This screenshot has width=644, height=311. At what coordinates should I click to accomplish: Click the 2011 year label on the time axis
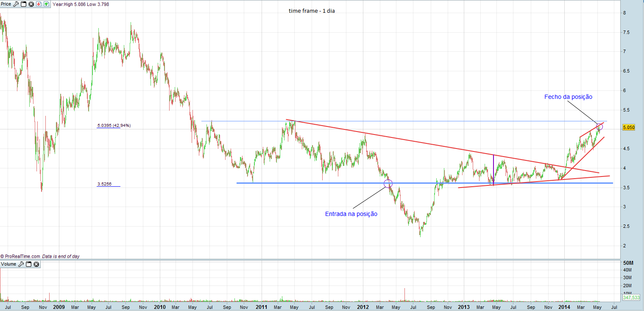pos(261,306)
